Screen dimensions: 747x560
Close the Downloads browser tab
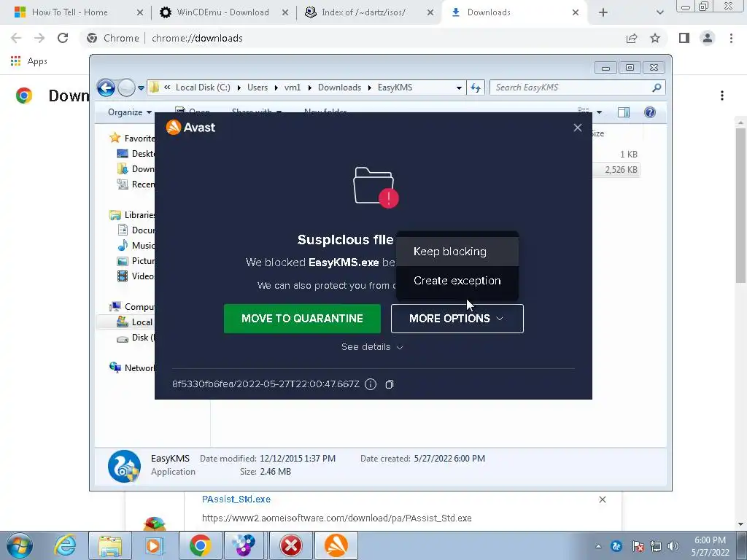pos(575,12)
